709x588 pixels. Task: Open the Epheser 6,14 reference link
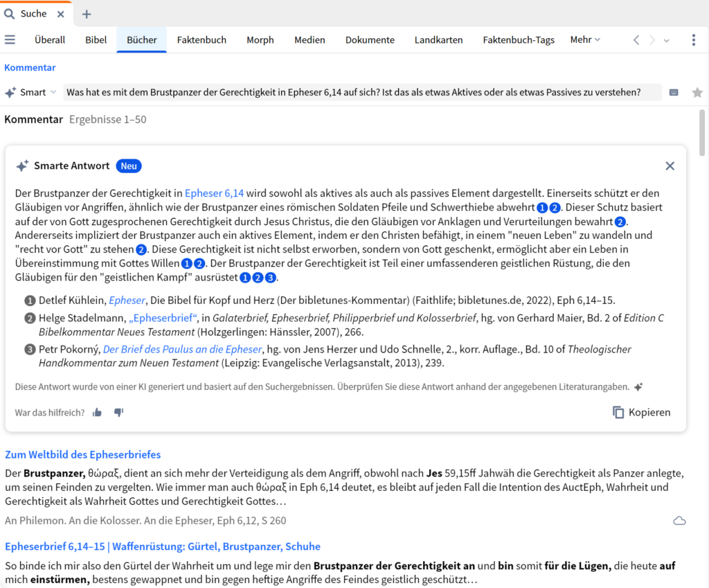(x=215, y=193)
